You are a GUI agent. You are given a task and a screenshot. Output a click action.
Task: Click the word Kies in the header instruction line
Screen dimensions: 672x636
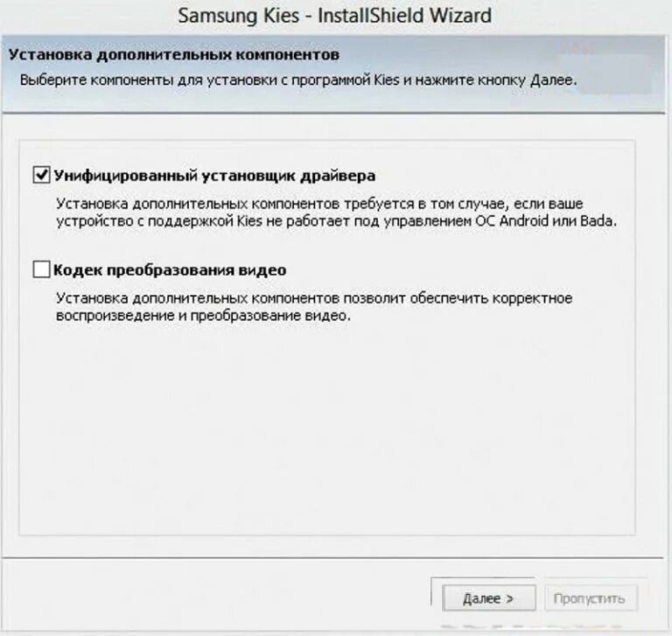point(387,80)
